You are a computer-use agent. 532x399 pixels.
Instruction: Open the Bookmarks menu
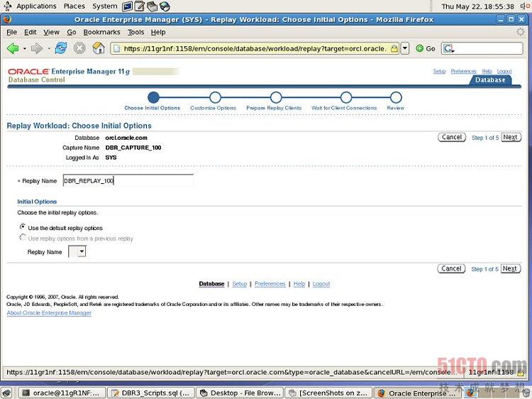click(101, 32)
